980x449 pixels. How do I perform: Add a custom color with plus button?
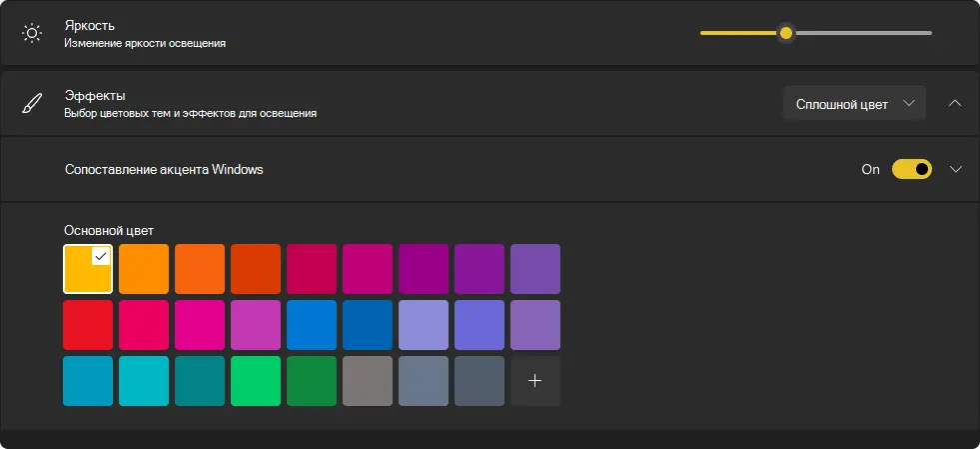535,381
